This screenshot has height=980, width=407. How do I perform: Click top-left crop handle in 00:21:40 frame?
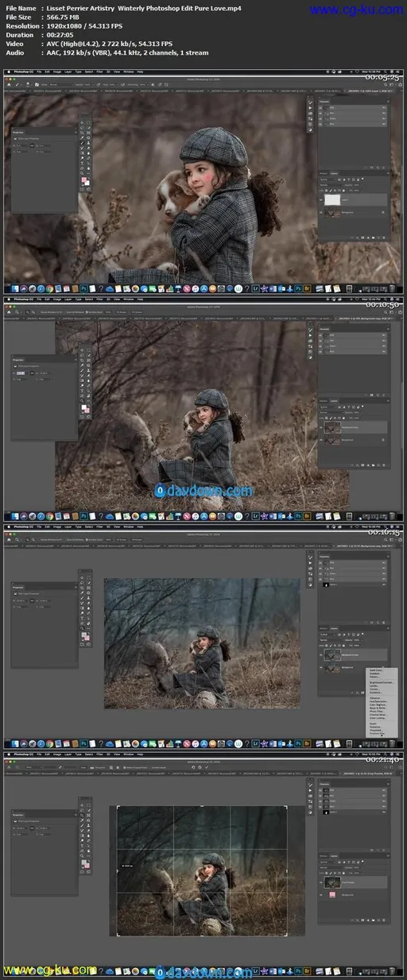coord(118,807)
